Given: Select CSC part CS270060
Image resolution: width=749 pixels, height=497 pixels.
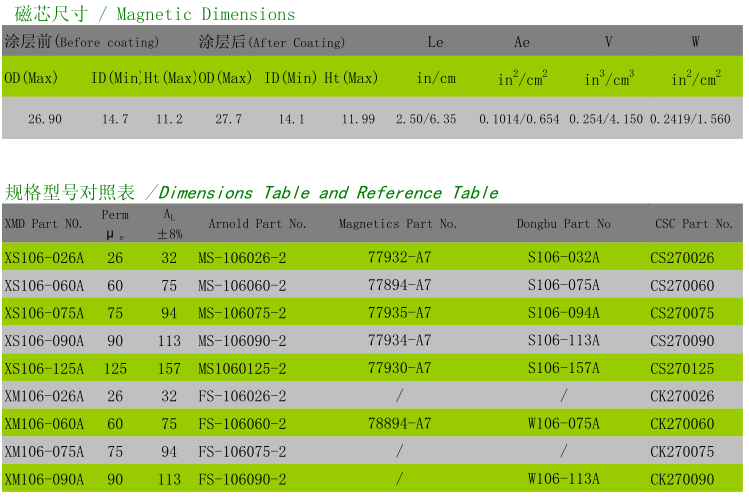Looking at the screenshot, I should 682,286.
